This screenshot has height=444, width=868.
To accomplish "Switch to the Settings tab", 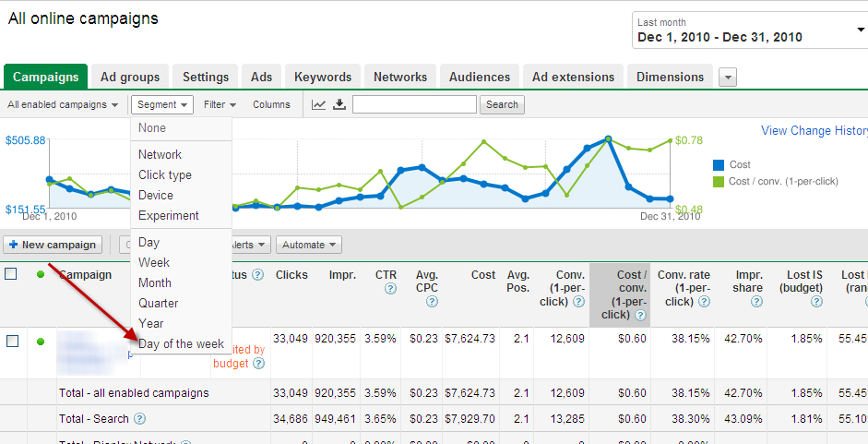I will (x=206, y=77).
